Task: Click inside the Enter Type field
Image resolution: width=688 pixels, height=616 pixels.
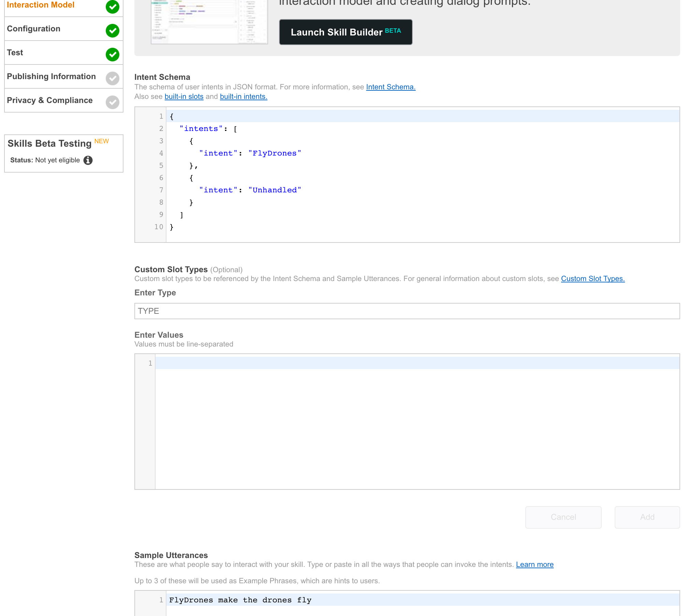Action: [x=407, y=311]
